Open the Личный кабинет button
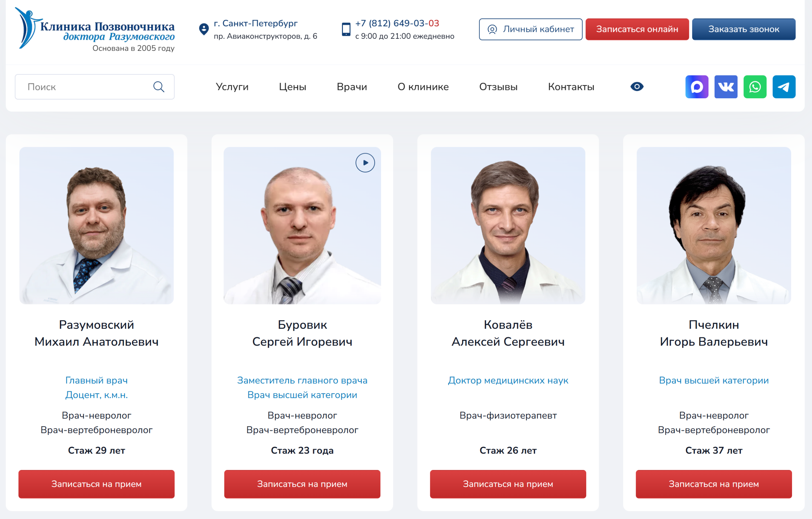Image resolution: width=812 pixels, height=519 pixels. coord(530,29)
